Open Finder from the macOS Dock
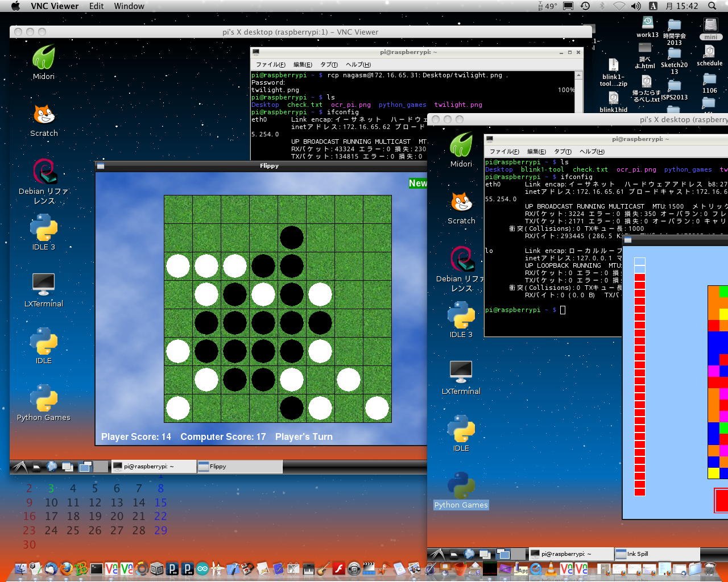728x582 pixels. (x=20, y=568)
